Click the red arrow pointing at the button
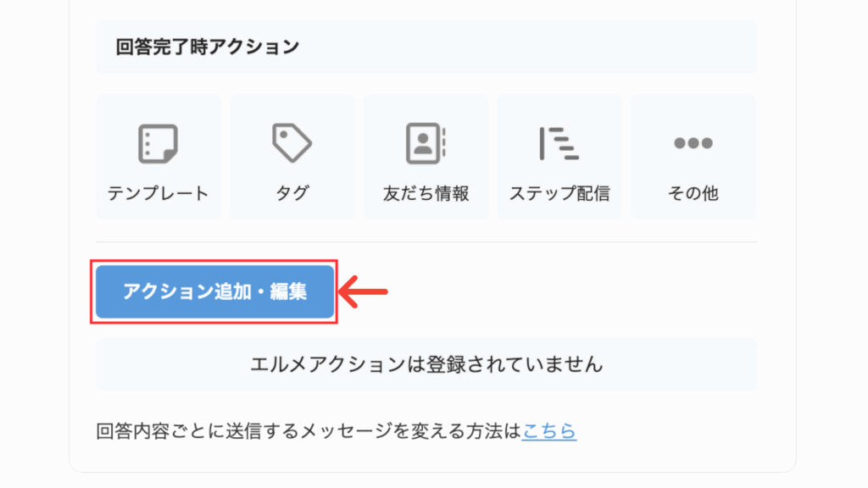Viewport: 868px width, 488px height. 363,291
